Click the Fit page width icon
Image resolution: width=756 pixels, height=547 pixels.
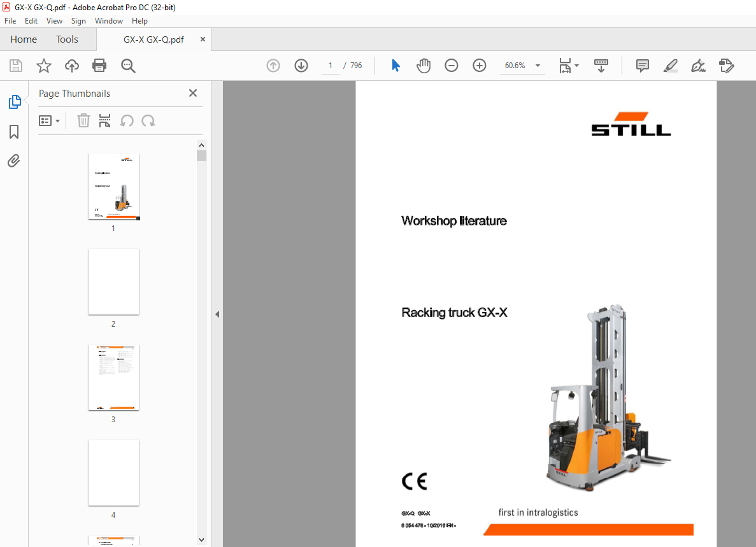(x=565, y=66)
